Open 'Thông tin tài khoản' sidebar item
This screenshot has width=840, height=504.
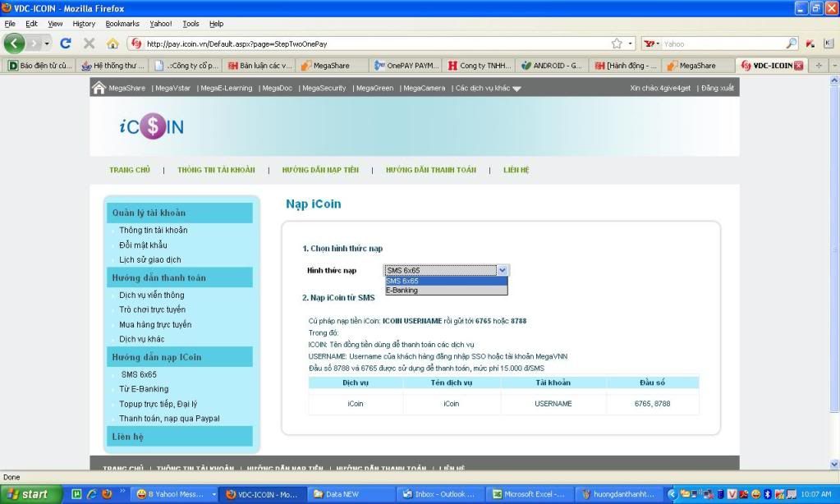tap(154, 231)
